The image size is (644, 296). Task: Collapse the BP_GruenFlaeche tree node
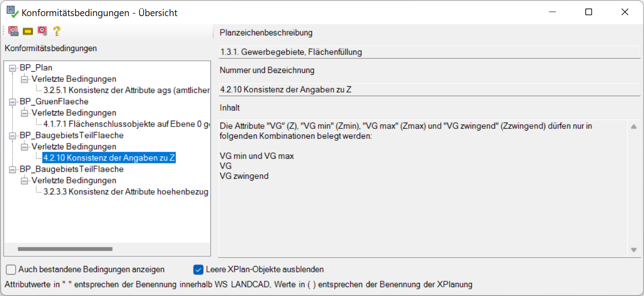[13, 102]
